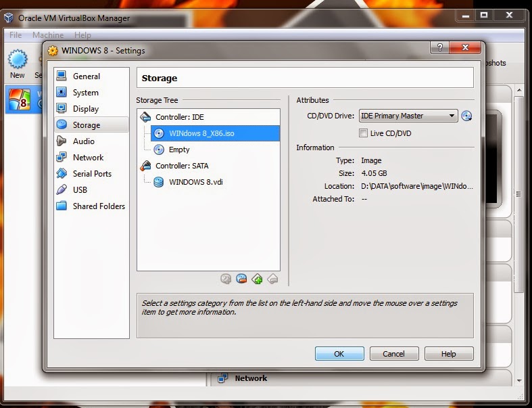532x408 pixels.
Task: Open the CD/DVD Drive IDE Primary Master dropdown
Action: [x=408, y=116]
